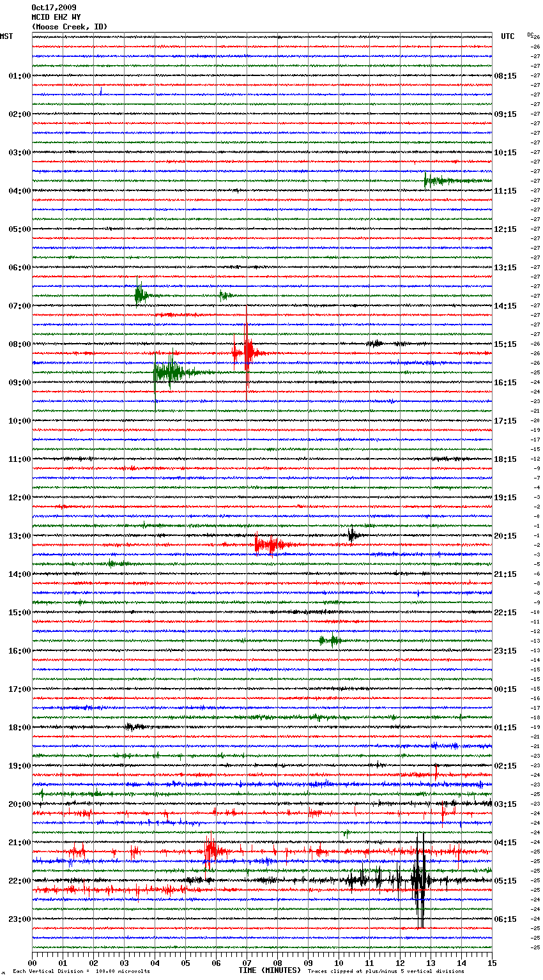Viewport: 543px width, 980px height.
Task: Click the 04:15 UTC row label
Action: (x=505, y=843)
